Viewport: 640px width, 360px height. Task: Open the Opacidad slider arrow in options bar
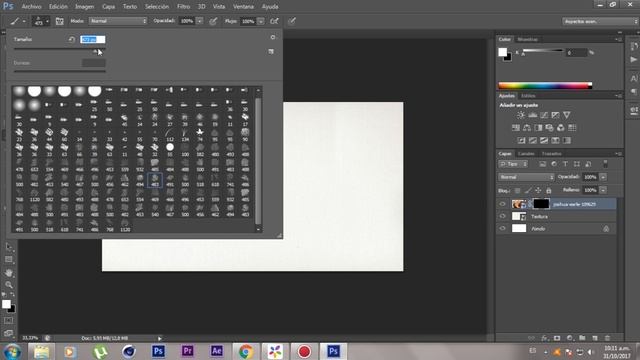coord(200,21)
